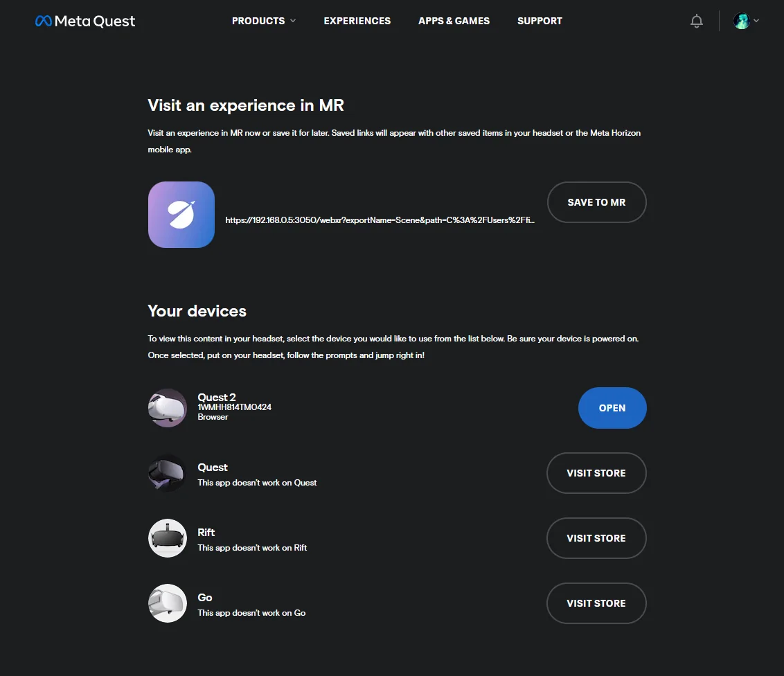Viewport: 784px width, 676px height.
Task: Select the Quest 2 headset image
Action: coord(168,408)
